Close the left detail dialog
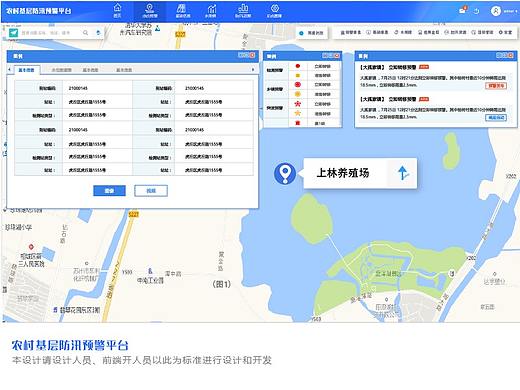 (252, 55)
